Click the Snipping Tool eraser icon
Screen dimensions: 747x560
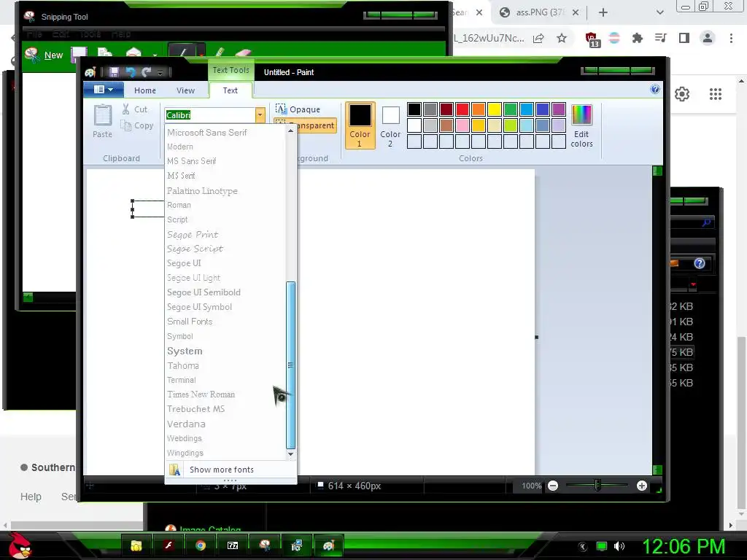[243, 52]
